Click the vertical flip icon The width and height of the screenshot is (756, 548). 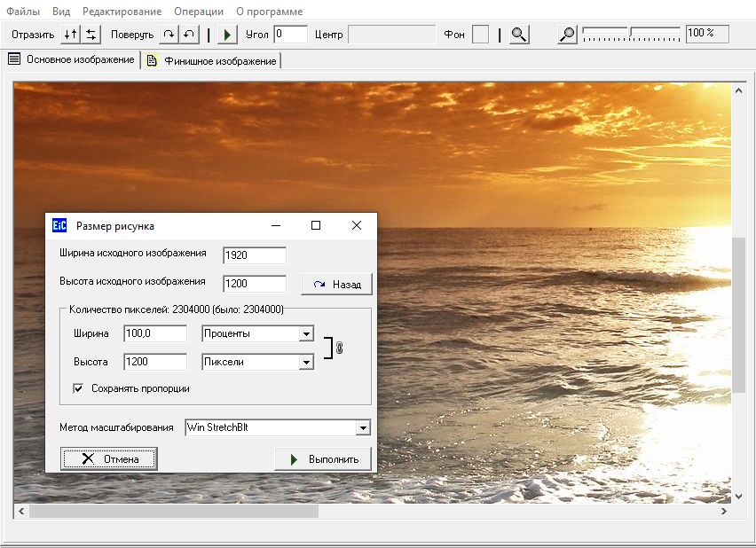[x=70, y=35]
